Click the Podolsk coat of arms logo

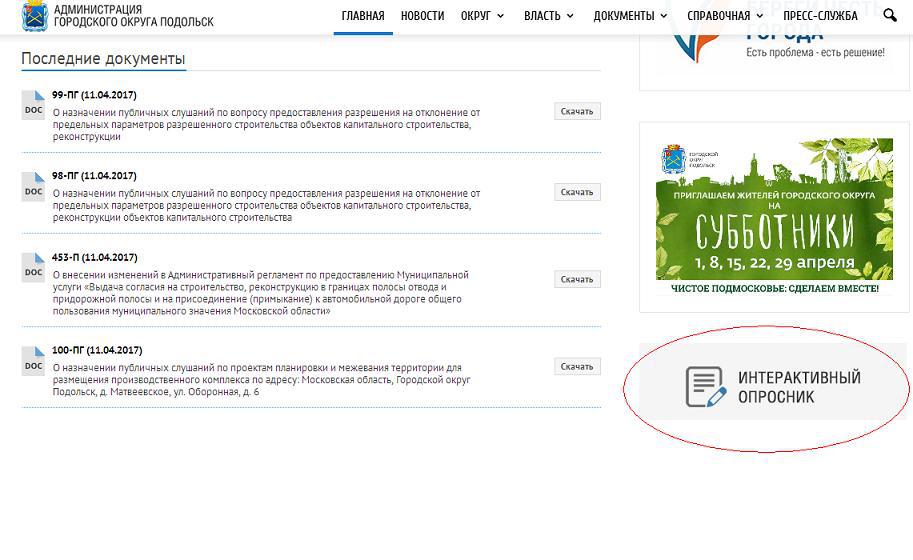[x=35, y=16]
